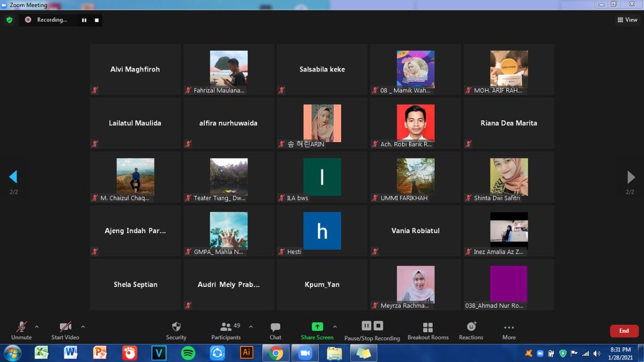
Task: Click the green encryption shield icon
Action: [9, 20]
